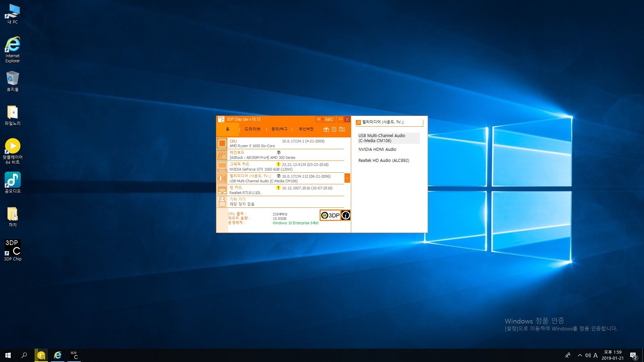Select the 까치 folder icon

click(x=12, y=217)
